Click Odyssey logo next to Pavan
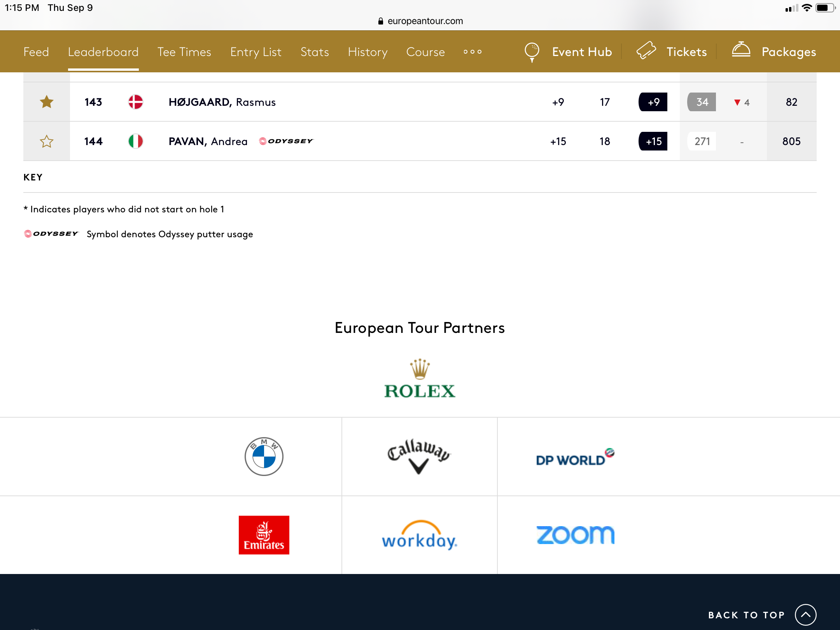 pos(286,141)
